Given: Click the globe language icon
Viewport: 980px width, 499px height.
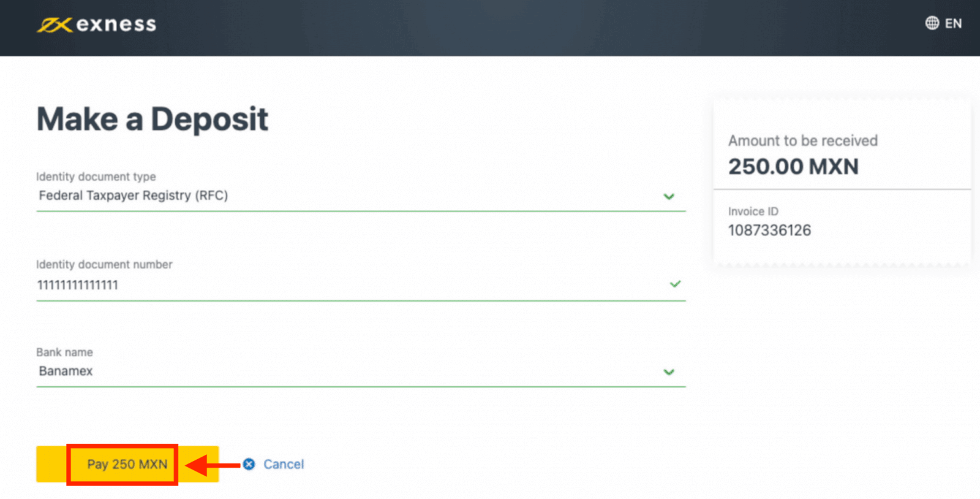Looking at the screenshot, I should point(932,23).
